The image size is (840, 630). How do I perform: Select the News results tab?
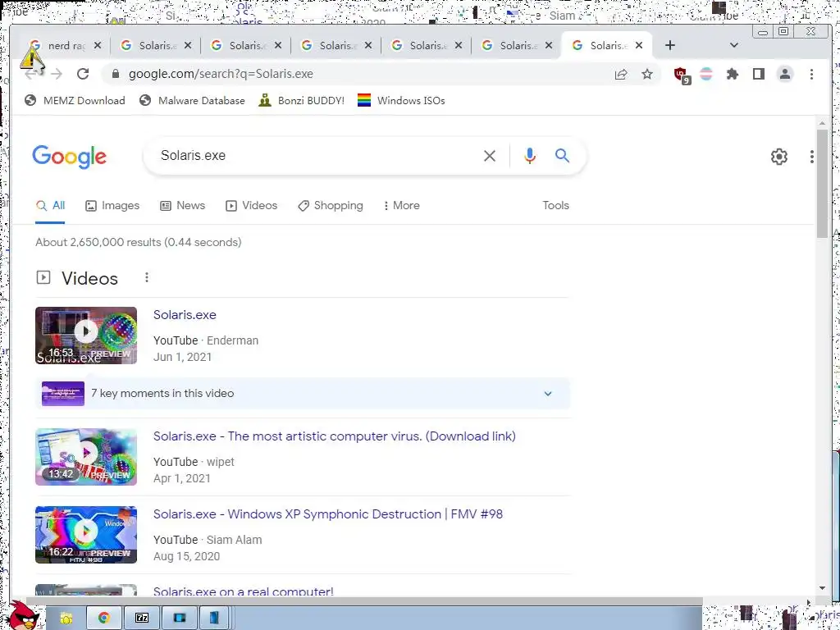(x=183, y=205)
